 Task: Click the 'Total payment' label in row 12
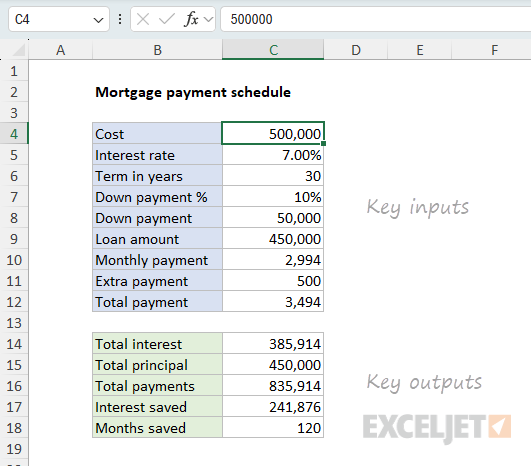[x=157, y=302]
